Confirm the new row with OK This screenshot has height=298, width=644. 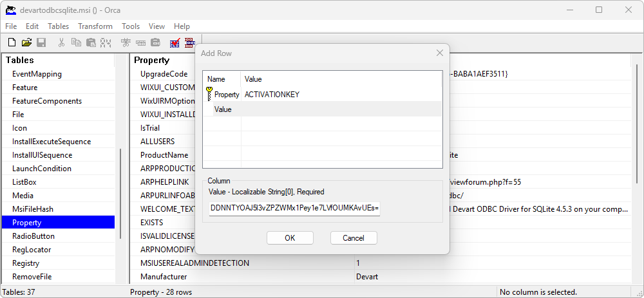(x=290, y=238)
